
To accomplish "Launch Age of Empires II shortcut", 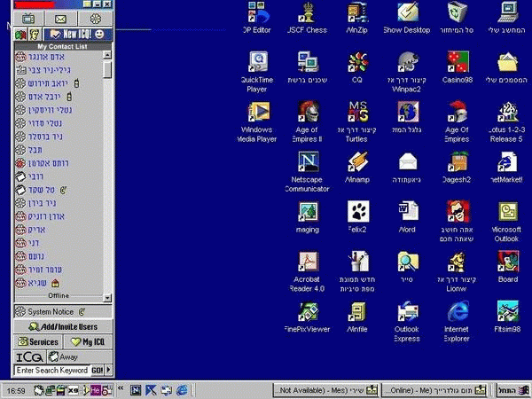I will 308,122.
